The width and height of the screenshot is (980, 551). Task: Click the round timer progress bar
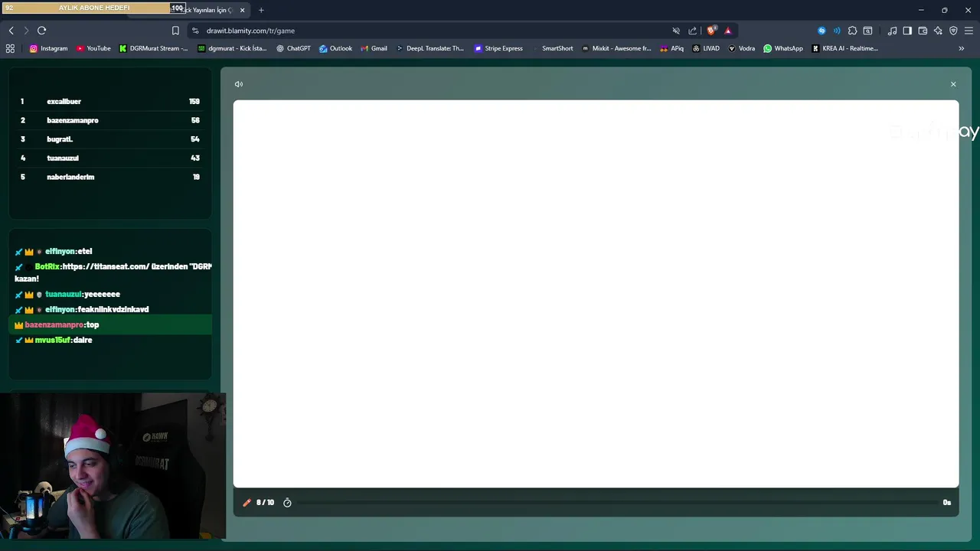point(616,503)
